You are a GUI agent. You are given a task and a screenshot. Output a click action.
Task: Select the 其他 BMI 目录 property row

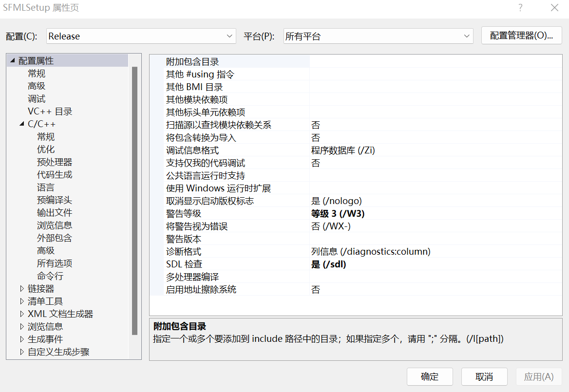coord(356,87)
